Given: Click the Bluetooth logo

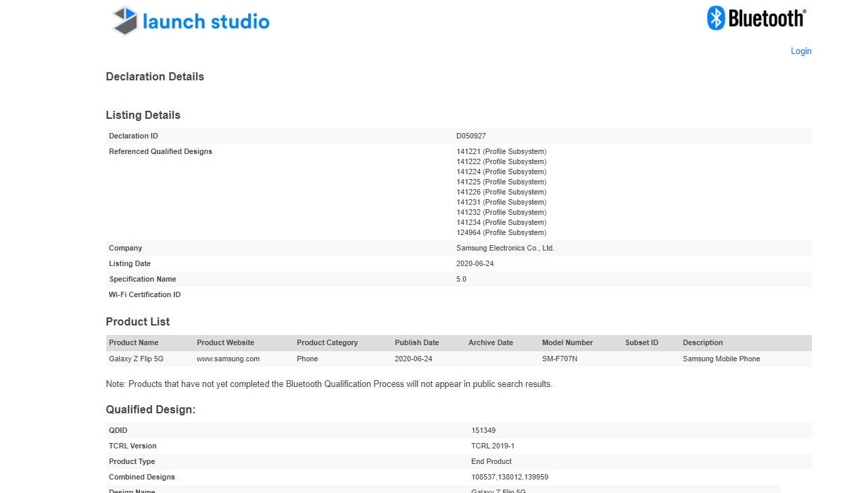Looking at the screenshot, I should (756, 18).
